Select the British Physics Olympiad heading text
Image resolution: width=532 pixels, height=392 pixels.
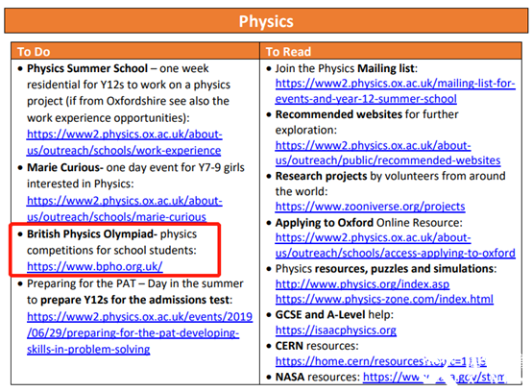pyautogui.click(x=92, y=233)
